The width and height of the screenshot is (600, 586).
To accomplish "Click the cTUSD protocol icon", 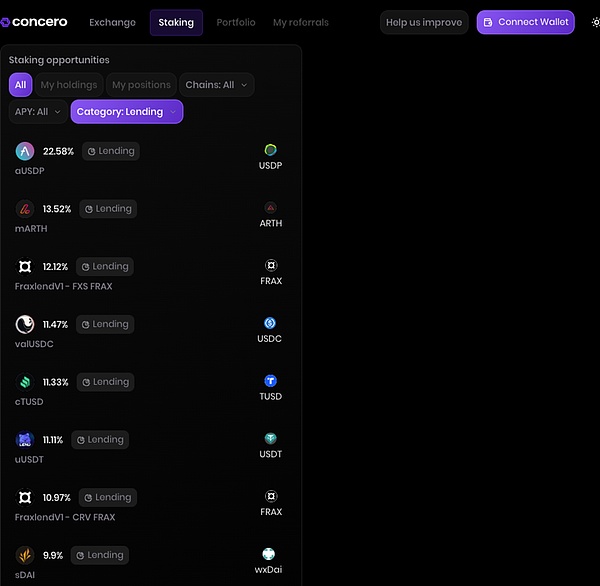I will (25, 382).
